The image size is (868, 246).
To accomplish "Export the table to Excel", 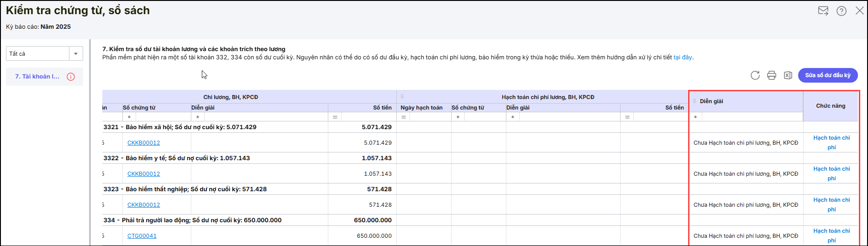I will pyautogui.click(x=788, y=75).
